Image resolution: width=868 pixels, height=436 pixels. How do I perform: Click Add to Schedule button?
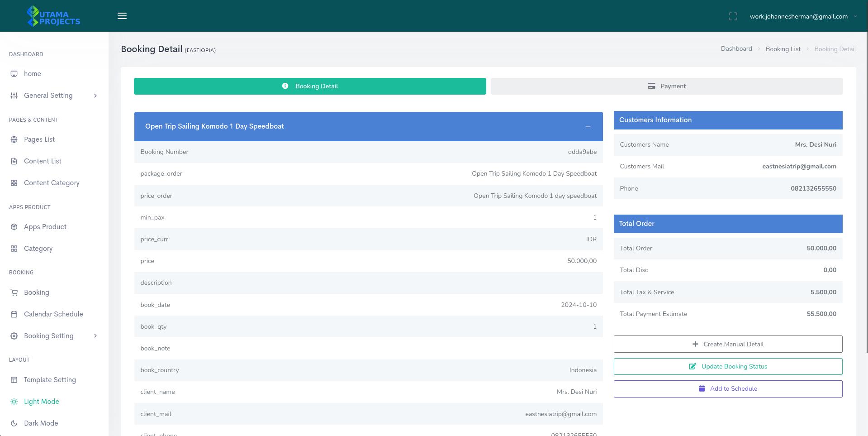[x=728, y=389]
